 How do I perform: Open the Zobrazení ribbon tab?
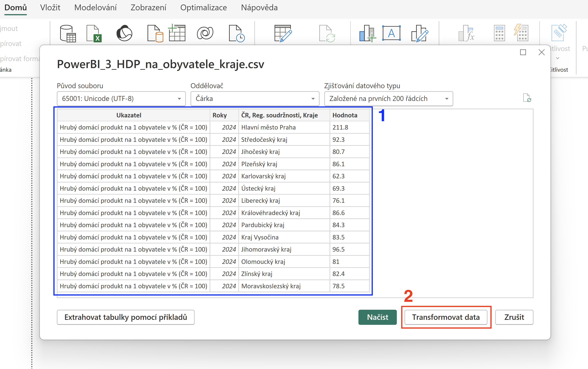(148, 8)
